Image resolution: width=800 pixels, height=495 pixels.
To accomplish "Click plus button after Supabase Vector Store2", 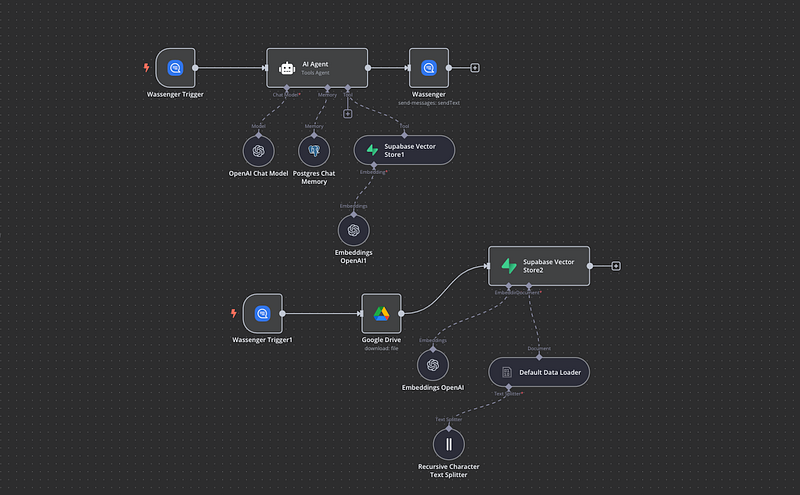I will click(616, 266).
